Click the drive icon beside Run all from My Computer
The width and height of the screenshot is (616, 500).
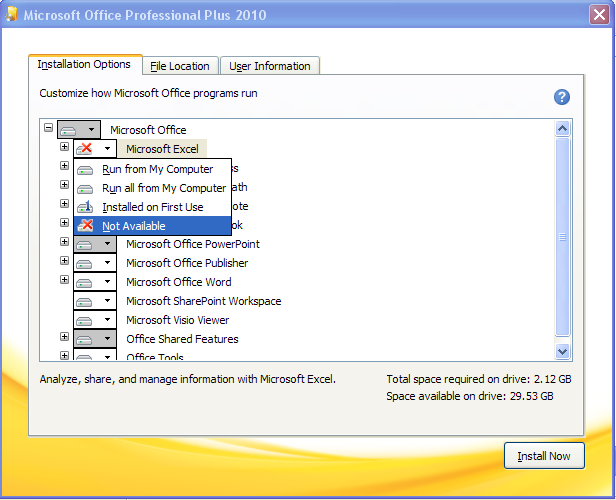85,189
